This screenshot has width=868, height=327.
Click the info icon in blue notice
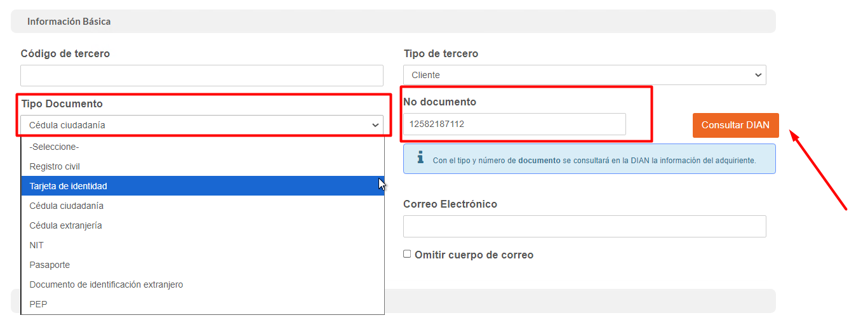point(420,157)
